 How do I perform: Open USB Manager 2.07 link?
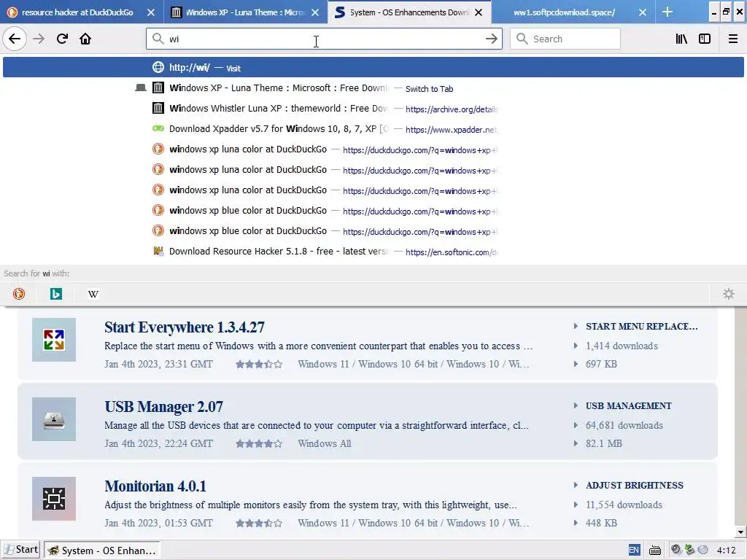tap(163, 407)
